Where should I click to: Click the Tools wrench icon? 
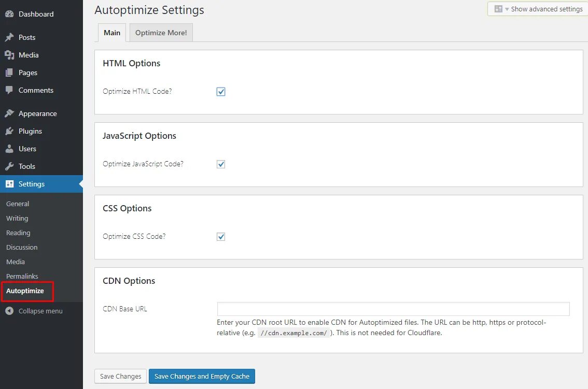[9, 166]
